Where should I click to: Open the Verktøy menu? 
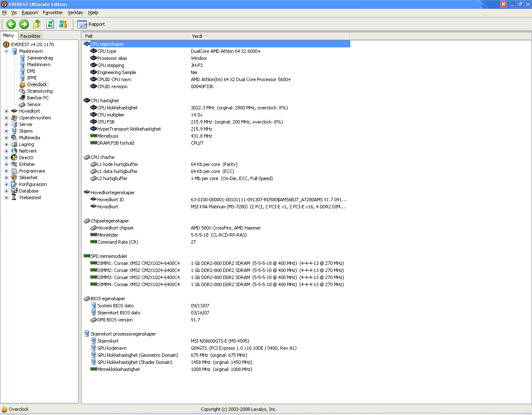pyautogui.click(x=76, y=12)
